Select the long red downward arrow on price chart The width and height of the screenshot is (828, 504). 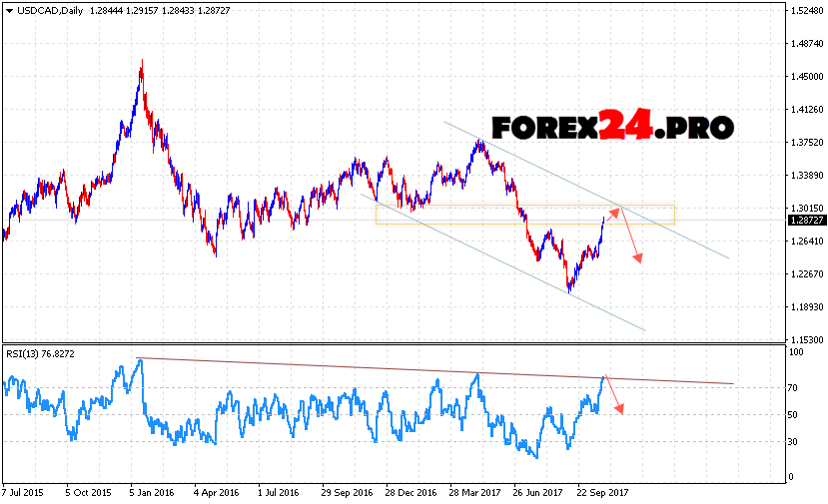629,238
